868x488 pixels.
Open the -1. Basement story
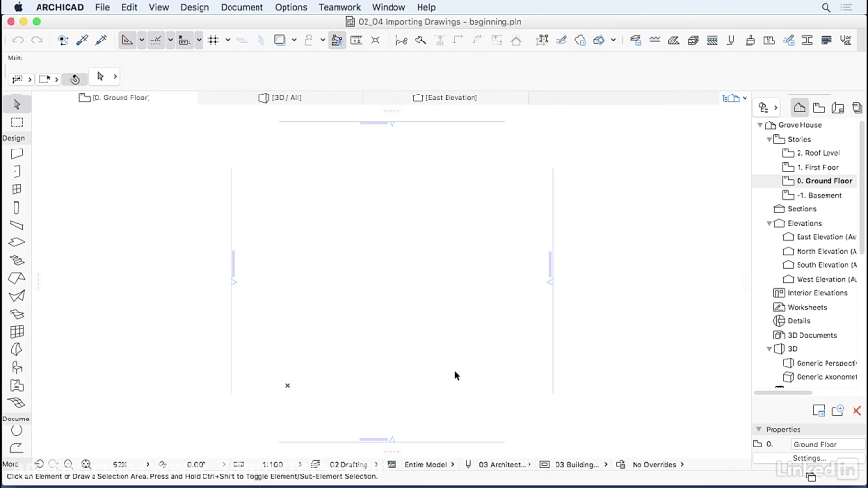click(x=819, y=196)
